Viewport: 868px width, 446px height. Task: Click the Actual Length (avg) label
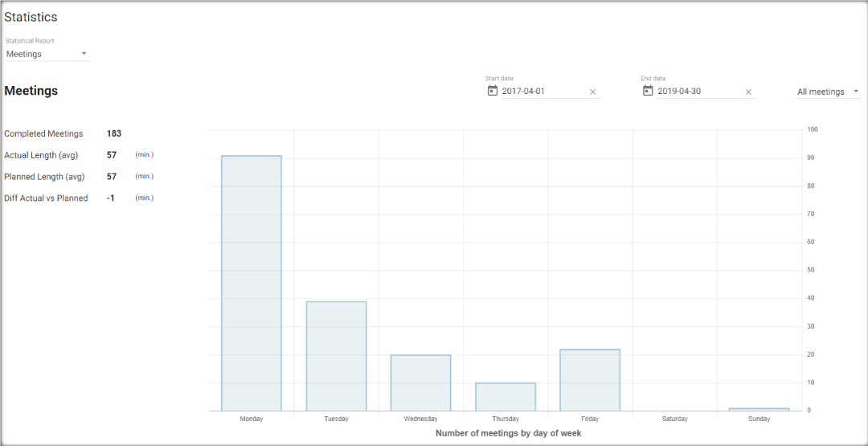click(x=41, y=155)
